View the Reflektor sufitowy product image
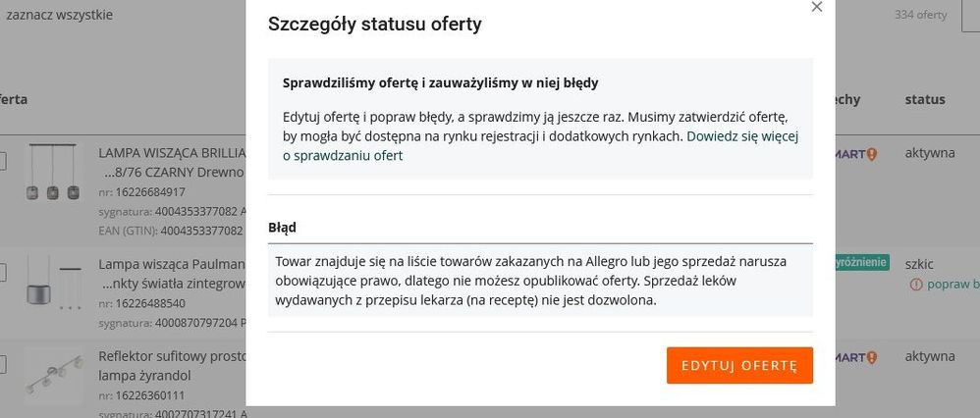Viewport: 980px width, 418px height. (54, 376)
